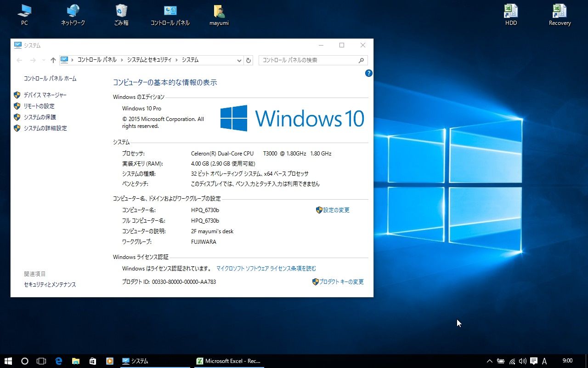
Task: Expand the chevron after コントロール パネル breadcrumb
Action: coord(122,60)
